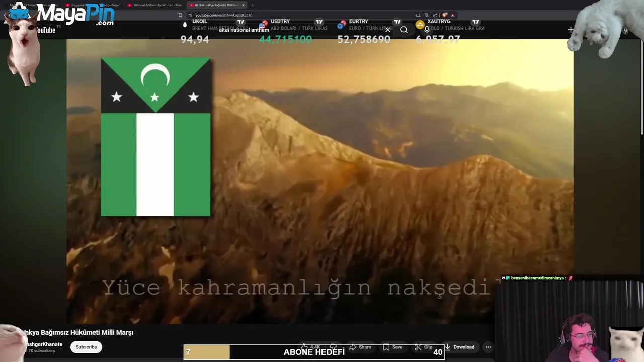644x362 pixels.
Task: Dislike the video with thumbs-down icon
Action: click(x=333, y=347)
